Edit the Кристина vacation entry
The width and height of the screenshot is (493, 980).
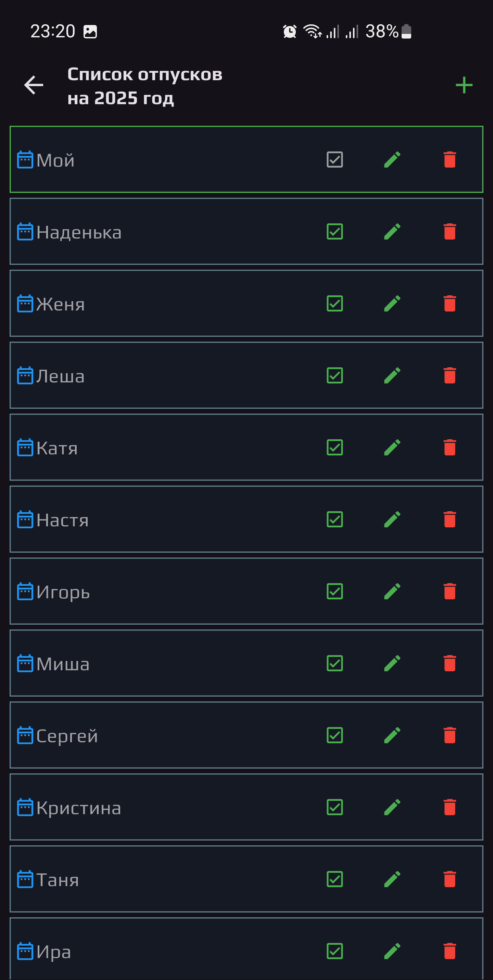392,807
